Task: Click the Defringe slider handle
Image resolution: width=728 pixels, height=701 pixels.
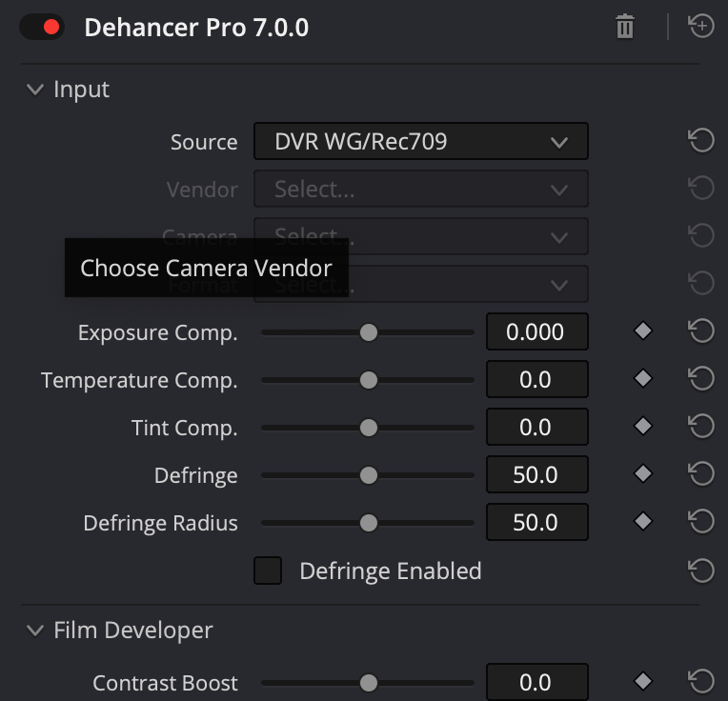Action: pyautogui.click(x=369, y=475)
